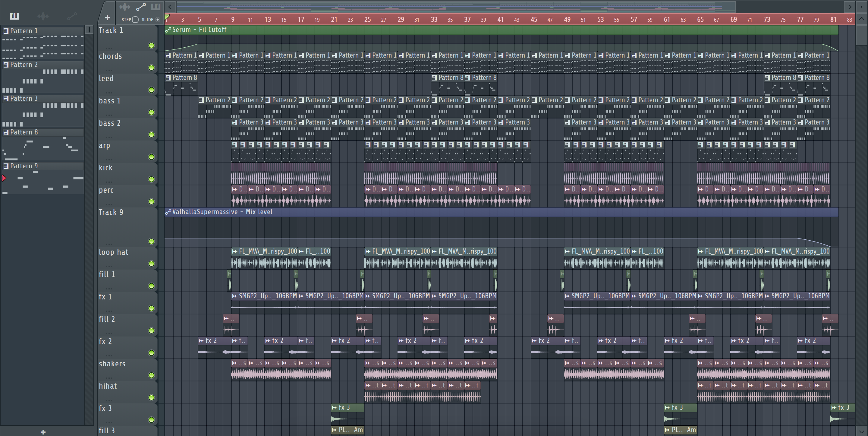Mute the fx 3 track
The image size is (868, 436).
[x=151, y=420]
